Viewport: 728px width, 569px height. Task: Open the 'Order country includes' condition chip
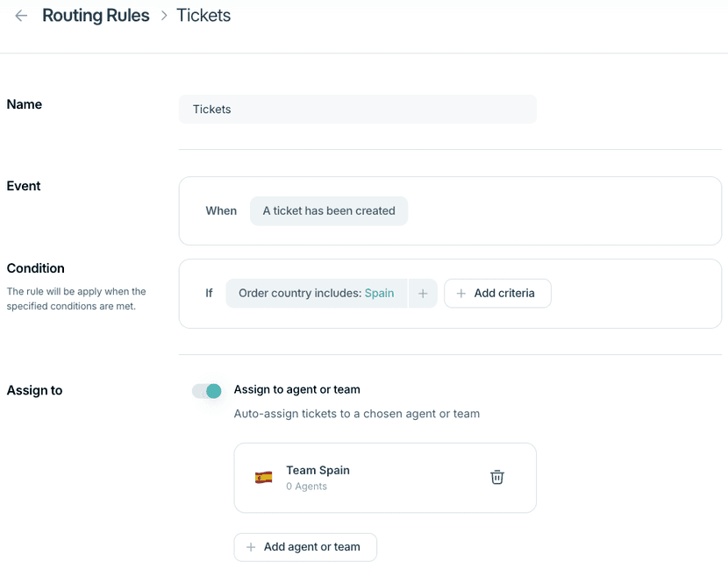(316, 294)
